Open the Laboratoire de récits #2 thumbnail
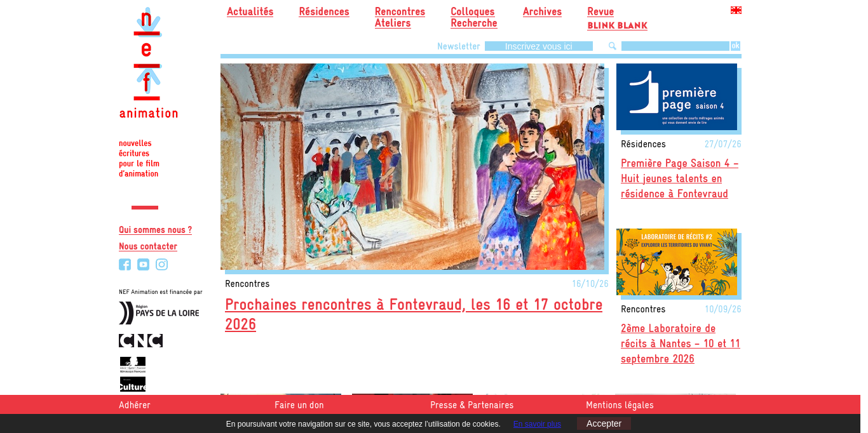Viewport: 868px width, 433px height. (677, 262)
